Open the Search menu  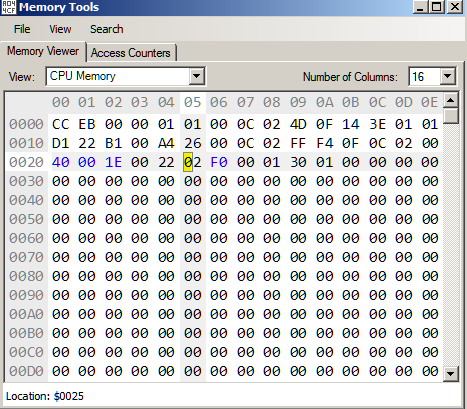[x=107, y=29]
